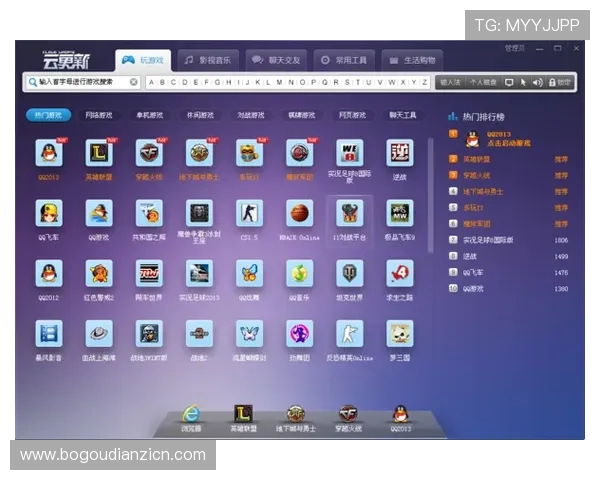
Task: Click the QQ音乐 icon
Action: (299, 273)
